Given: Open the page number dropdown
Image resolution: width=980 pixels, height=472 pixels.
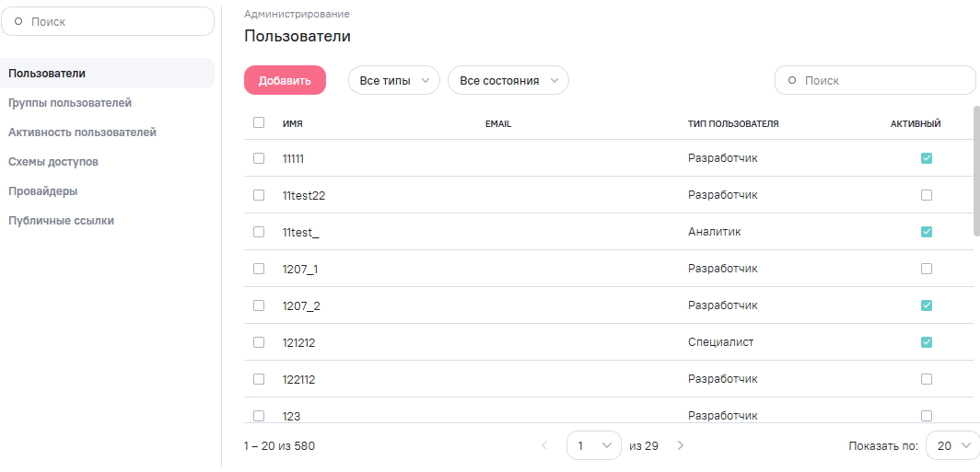Looking at the screenshot, I should pos(593,445).
